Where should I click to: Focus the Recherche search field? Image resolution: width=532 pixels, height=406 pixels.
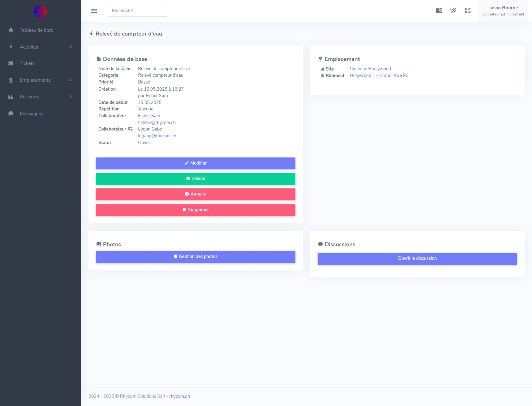coord(137,11)
